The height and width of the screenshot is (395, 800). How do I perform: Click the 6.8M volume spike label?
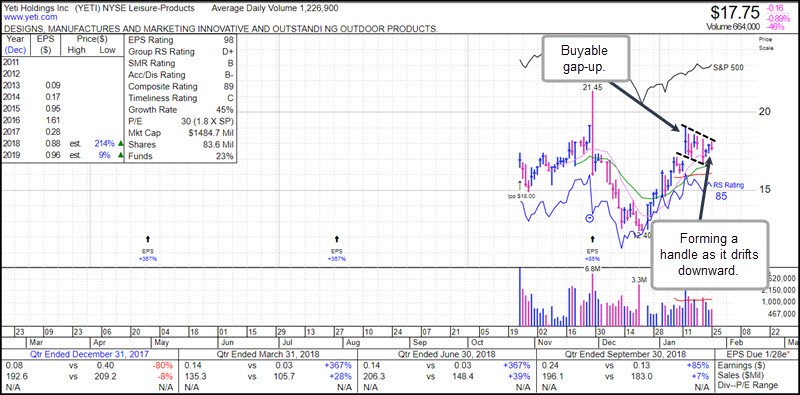pyautogui.click(x=593, y=268)
